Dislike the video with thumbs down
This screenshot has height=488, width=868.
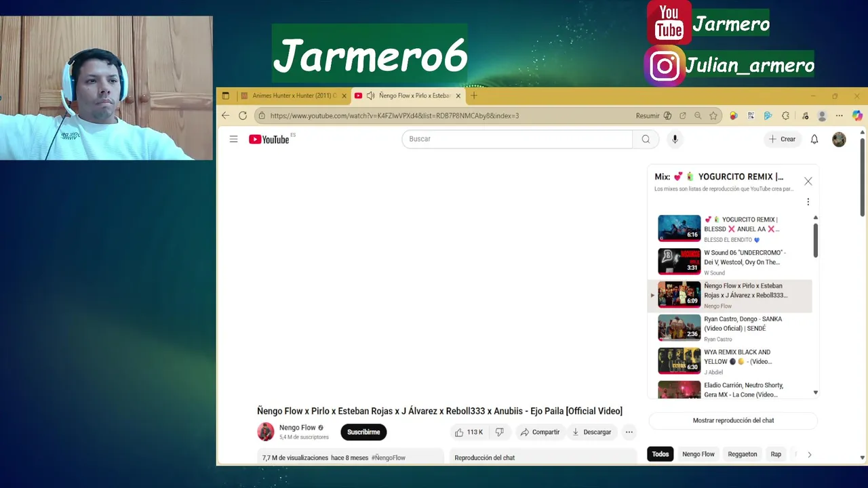(x=500, y=432)
